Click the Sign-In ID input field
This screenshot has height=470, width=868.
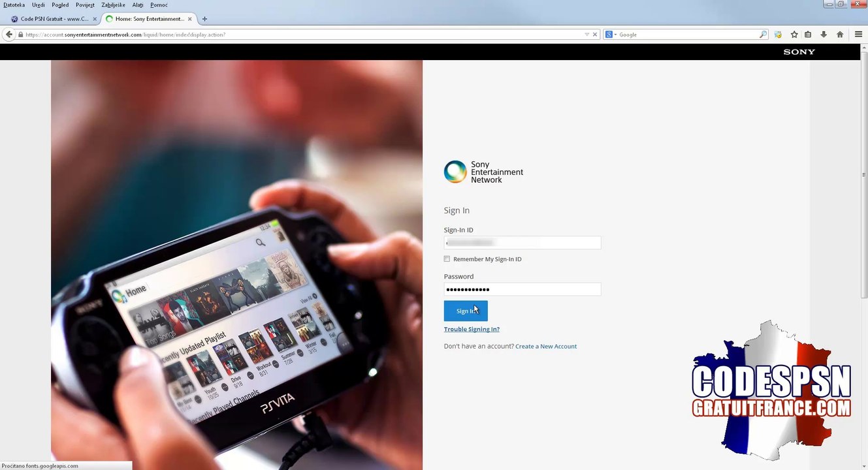(x=522, y=243)
